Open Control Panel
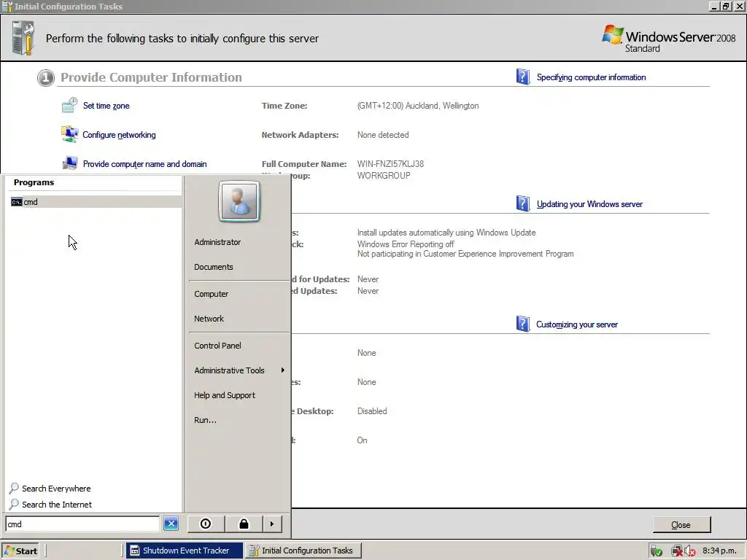 click(x=217, y=346)
